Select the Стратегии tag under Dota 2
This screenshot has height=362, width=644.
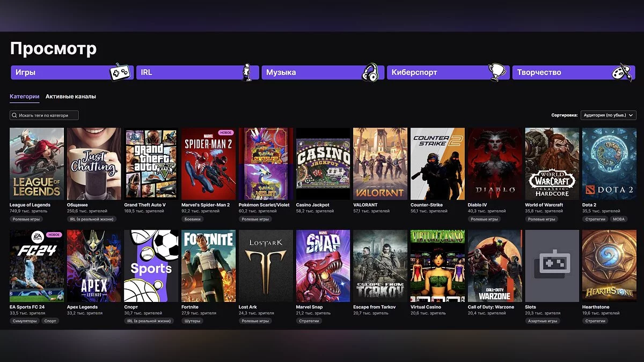point(595,219)
